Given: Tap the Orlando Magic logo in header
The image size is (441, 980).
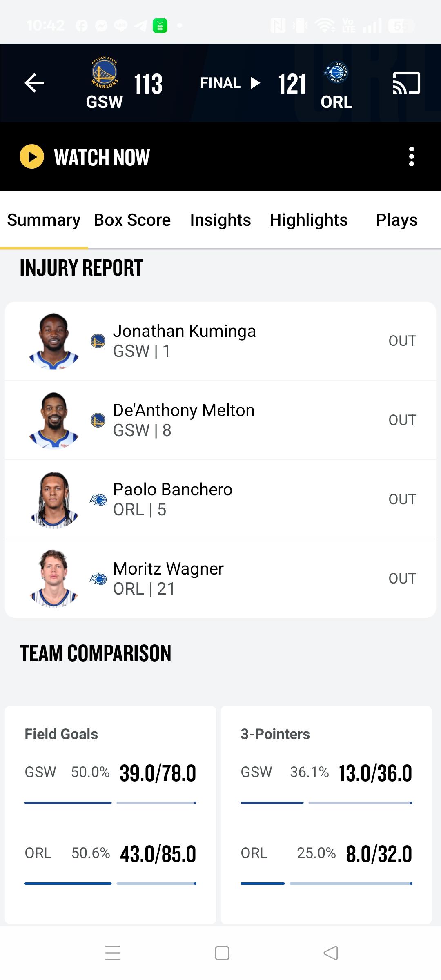Looking at the screenshot, I should click(x=336, y=73).
